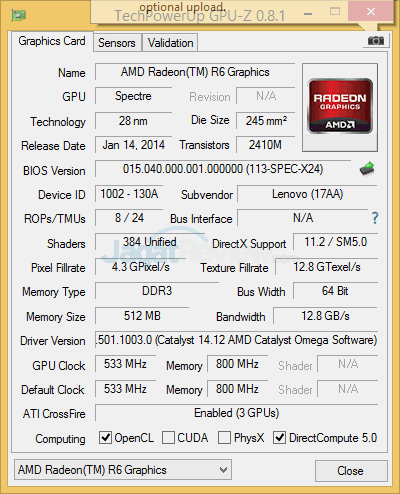400x494 pixels.
Task: Click the Radeon Graphics logo
Action: [340, 106]
